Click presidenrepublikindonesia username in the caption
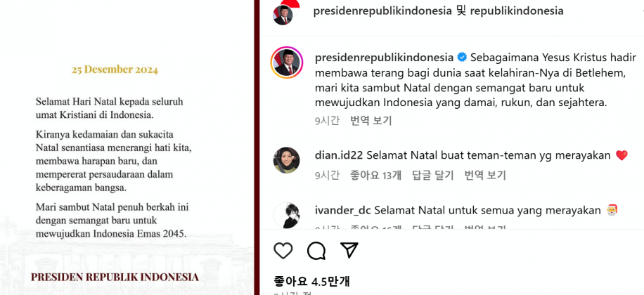Image resolution: width=644 pixels, height=295 pixels. coord(384,58)
